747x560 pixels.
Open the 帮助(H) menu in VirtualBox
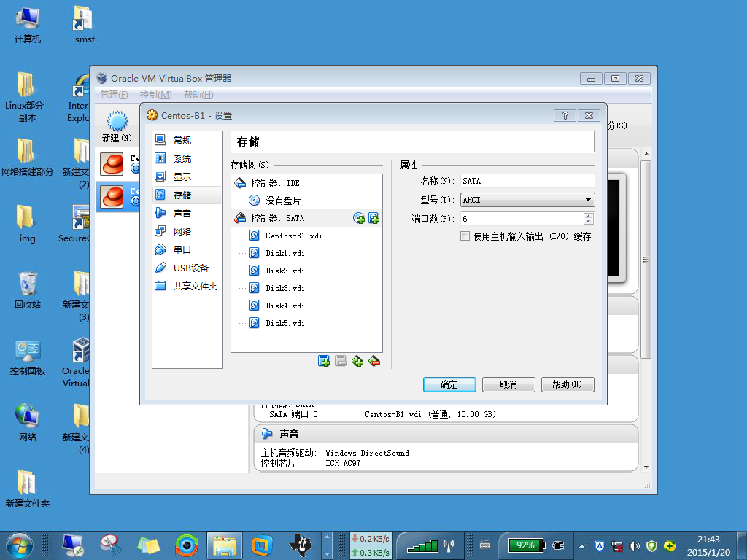[x=198, y=94]
